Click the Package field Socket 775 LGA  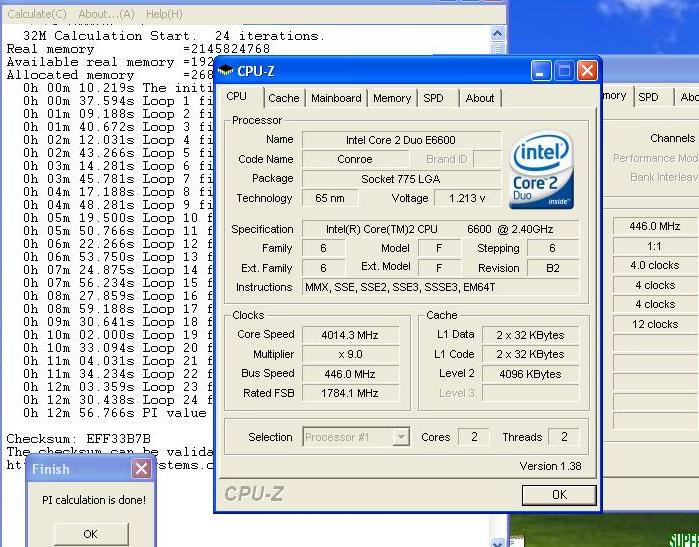[x=401, y=179]
